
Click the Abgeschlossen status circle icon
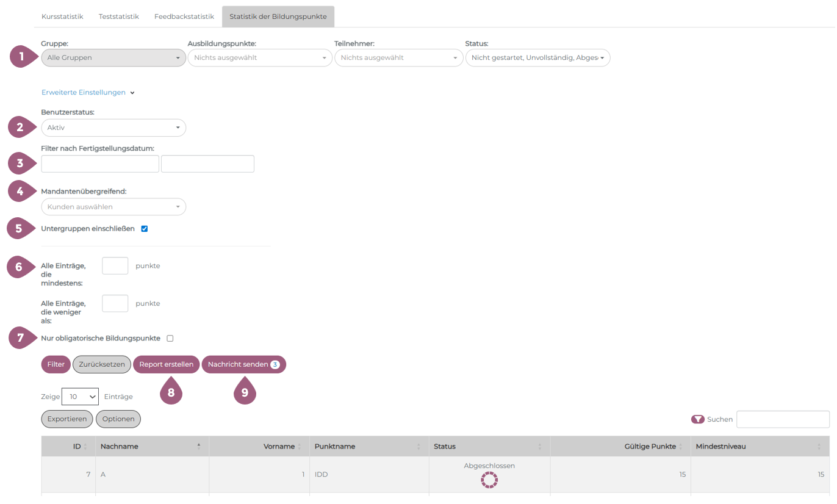pos(489,480)
